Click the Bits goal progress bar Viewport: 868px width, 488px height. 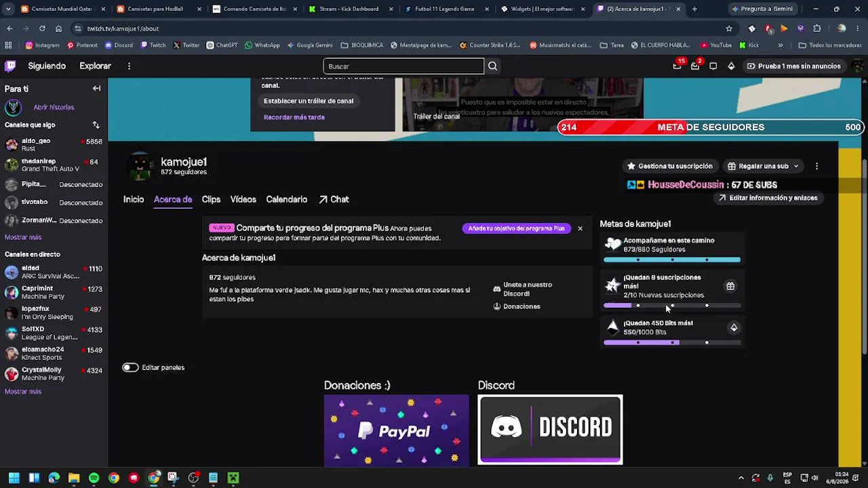click(x=672, y=343)
